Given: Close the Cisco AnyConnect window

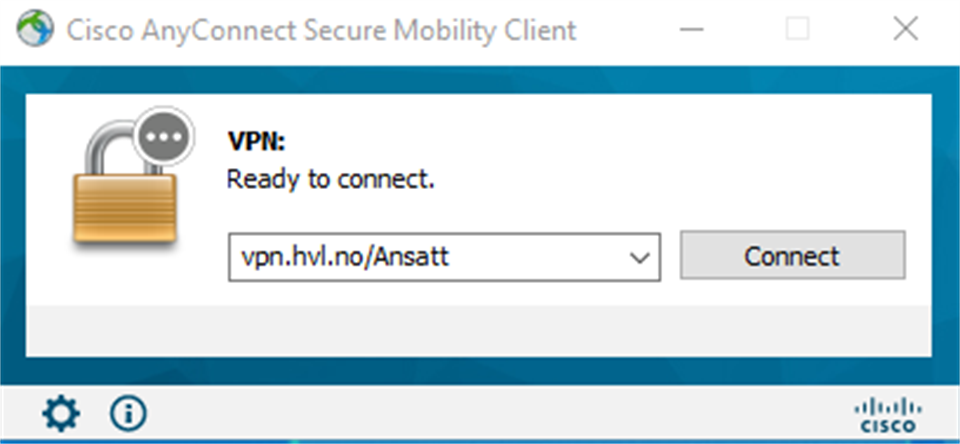Looking at the screenshot, I should pyautogui.click(x=905, y=30).
